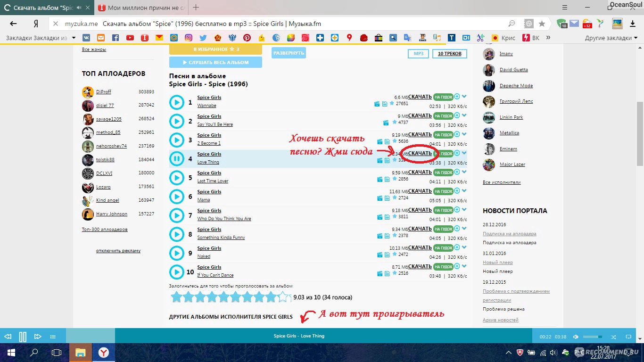Add Naked to playlist with plus icon

click(x=457, y=247)
